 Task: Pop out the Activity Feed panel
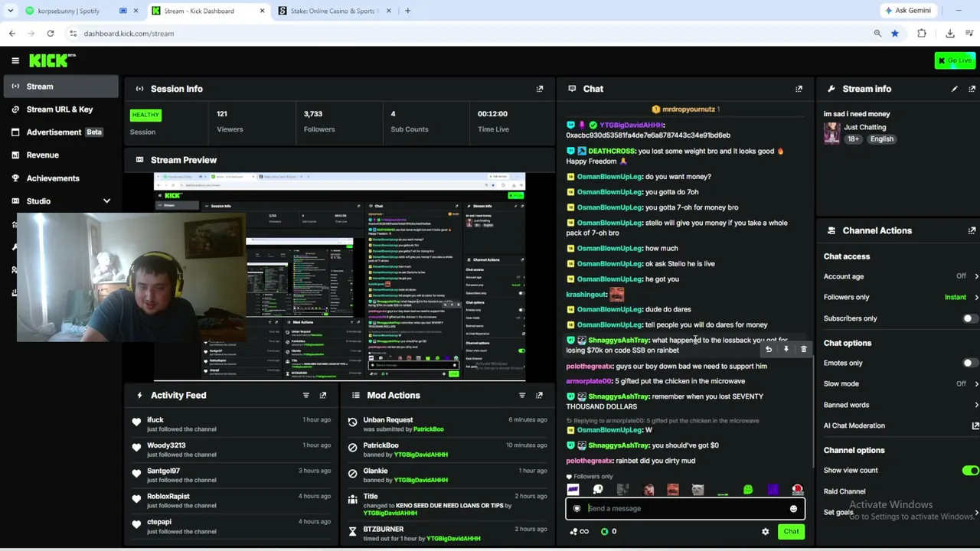323,395
